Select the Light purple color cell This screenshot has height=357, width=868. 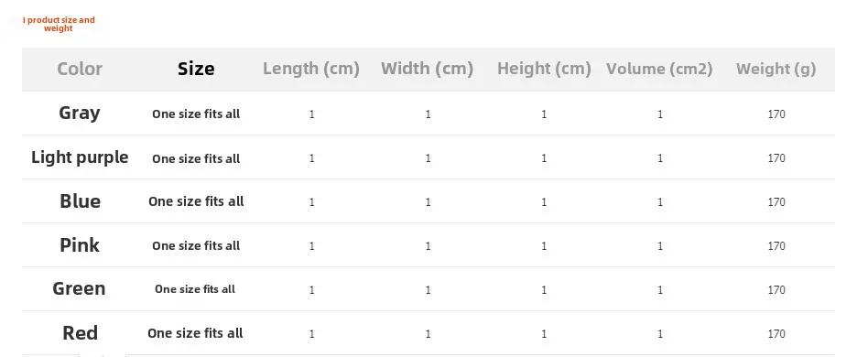[80, 157]
